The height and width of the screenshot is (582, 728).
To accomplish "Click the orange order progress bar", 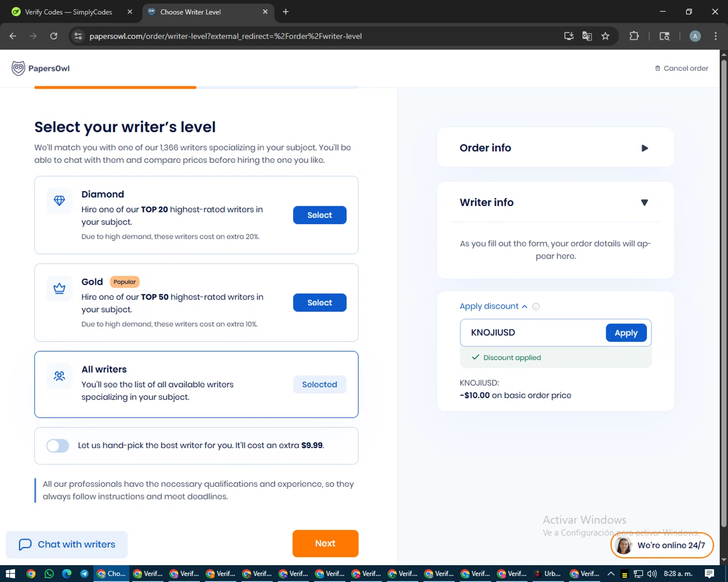I will [x=116, y=87].
